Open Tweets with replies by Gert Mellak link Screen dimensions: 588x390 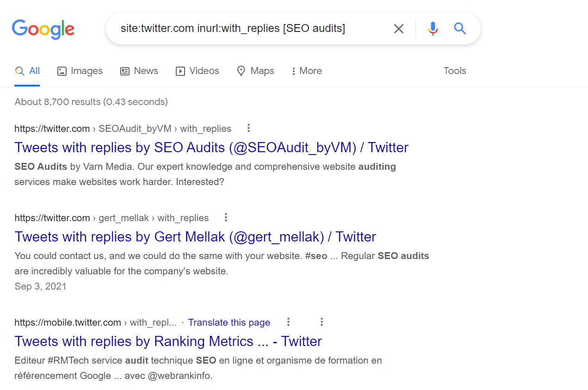tap(195, 237)
